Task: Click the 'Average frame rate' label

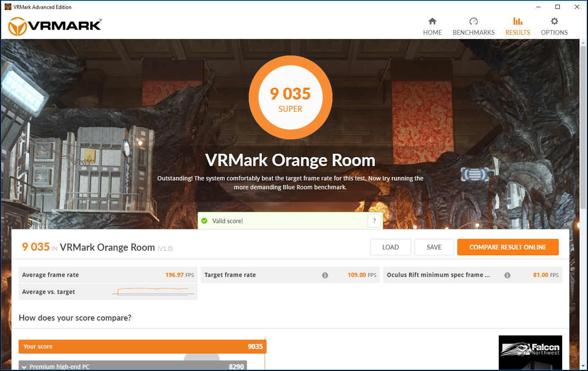Action: pos(50,275)
